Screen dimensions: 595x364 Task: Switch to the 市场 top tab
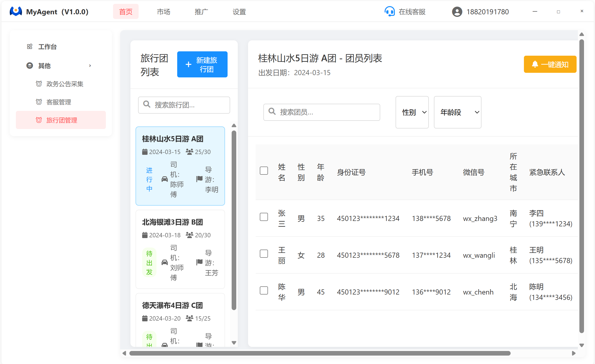163,12
